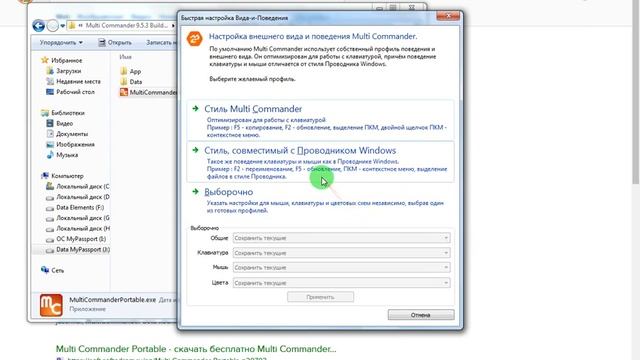Open the Видео library
The height and width of the screenshot is (360, 640).
click(64, 124)
